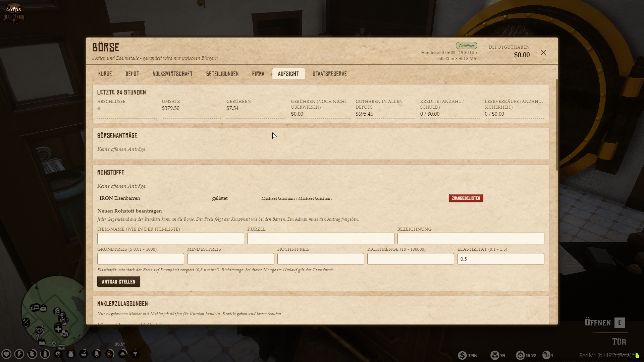Click the stopwatch time icon

pos(520,355)
